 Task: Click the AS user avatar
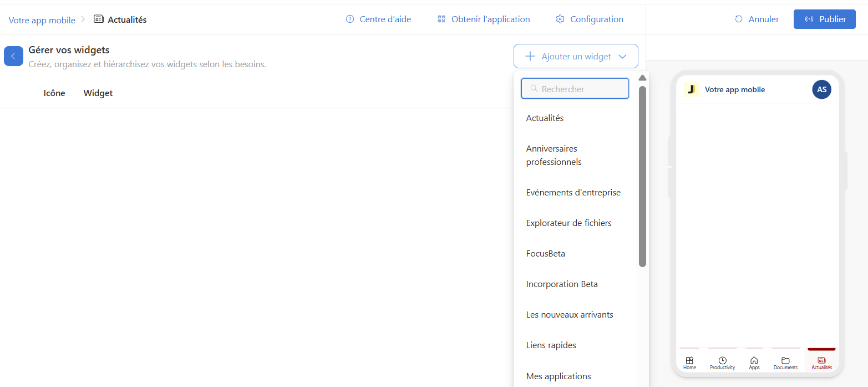(x=822, y=89)
